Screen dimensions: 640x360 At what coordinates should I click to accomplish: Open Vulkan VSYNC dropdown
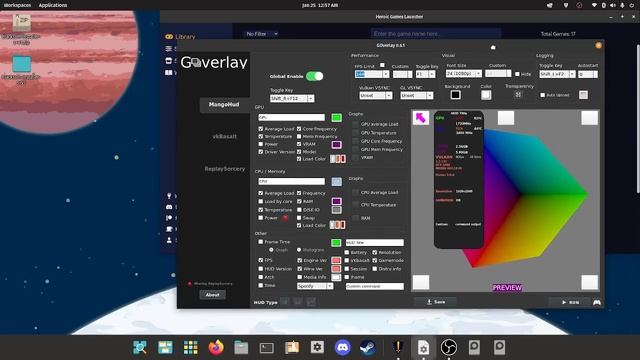[x=389, y=95]
